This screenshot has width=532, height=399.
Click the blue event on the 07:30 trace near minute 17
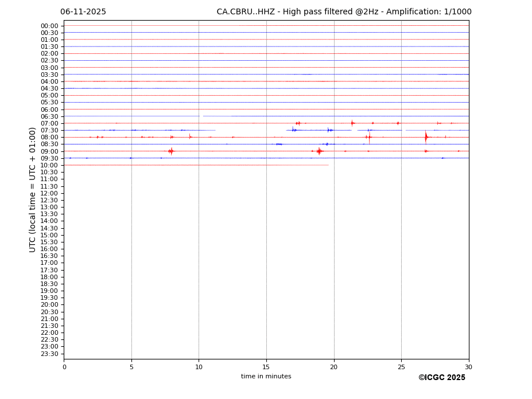(293, 130)
